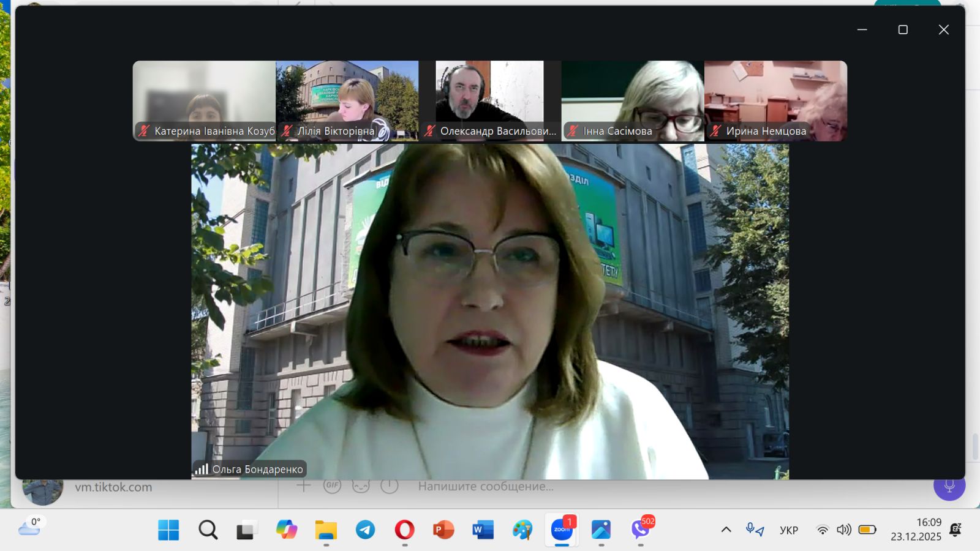Open the GIF picker in message bar
Screen dimensions: 980x551
pos(332,485)
